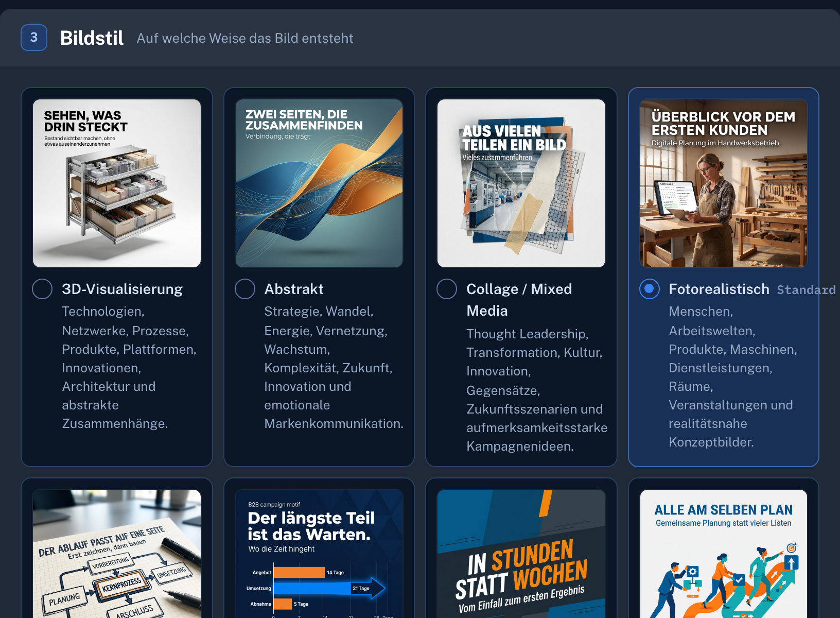The height and width of the screenshot is (618, 840).
Task: Choose the Collage / Mixed Media radio button
Action: coord(447,289)
